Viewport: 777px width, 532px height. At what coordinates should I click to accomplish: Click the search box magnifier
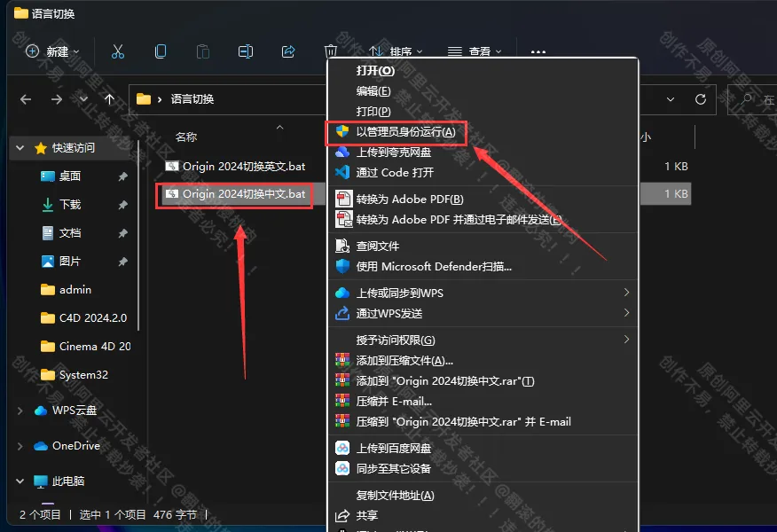click(x=746, y=99)
